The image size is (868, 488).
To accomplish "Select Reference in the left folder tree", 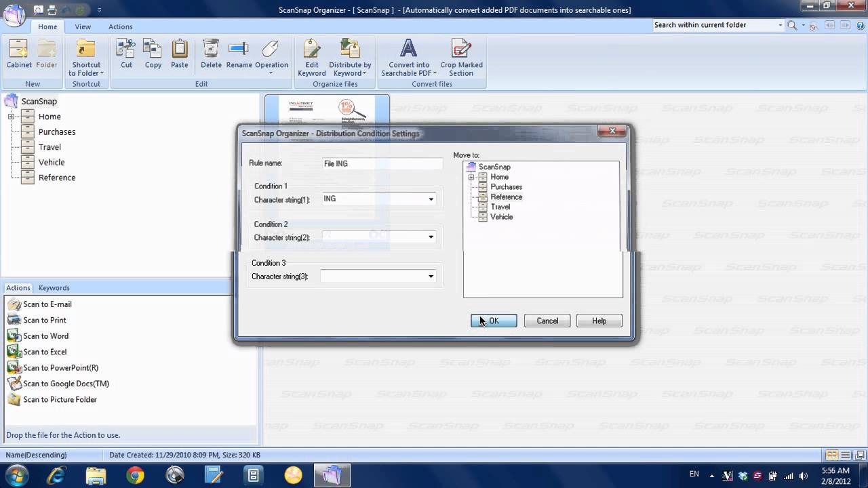I will coord(57,178).
